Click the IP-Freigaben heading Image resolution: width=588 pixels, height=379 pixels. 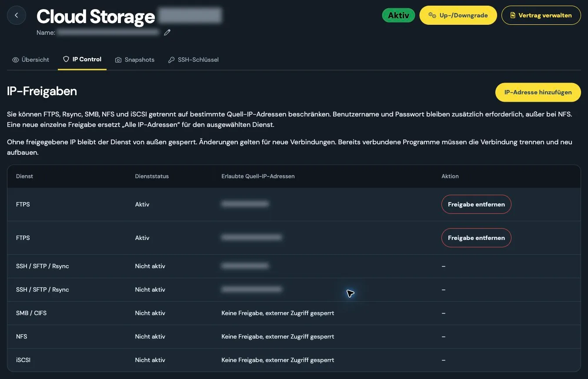[x=42, y=91]
